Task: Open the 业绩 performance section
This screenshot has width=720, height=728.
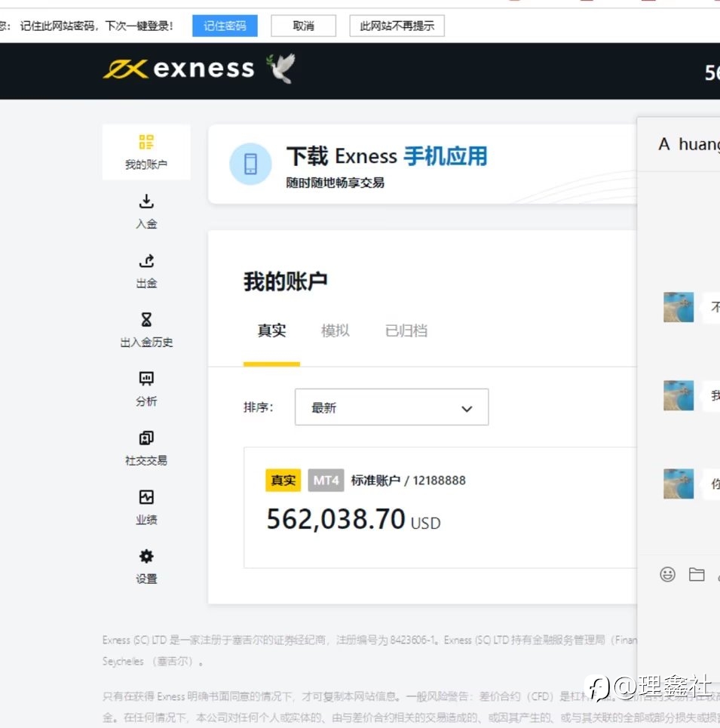Action: click(146, 507)
